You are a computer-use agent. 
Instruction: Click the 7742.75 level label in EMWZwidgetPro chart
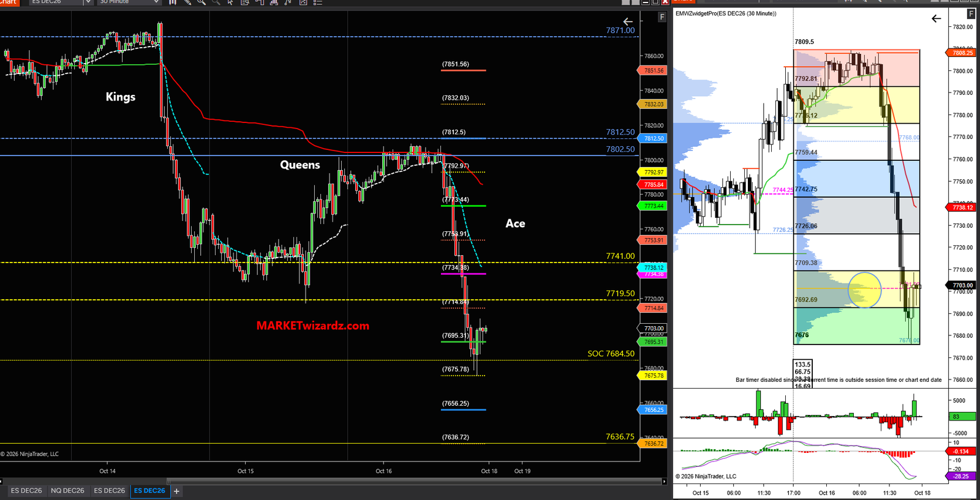pyautogui.click(x=806, y=189)
